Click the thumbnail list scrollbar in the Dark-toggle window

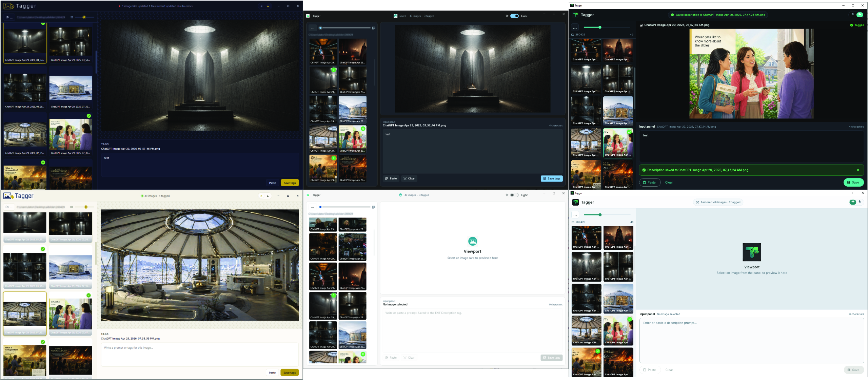point(374,72)
